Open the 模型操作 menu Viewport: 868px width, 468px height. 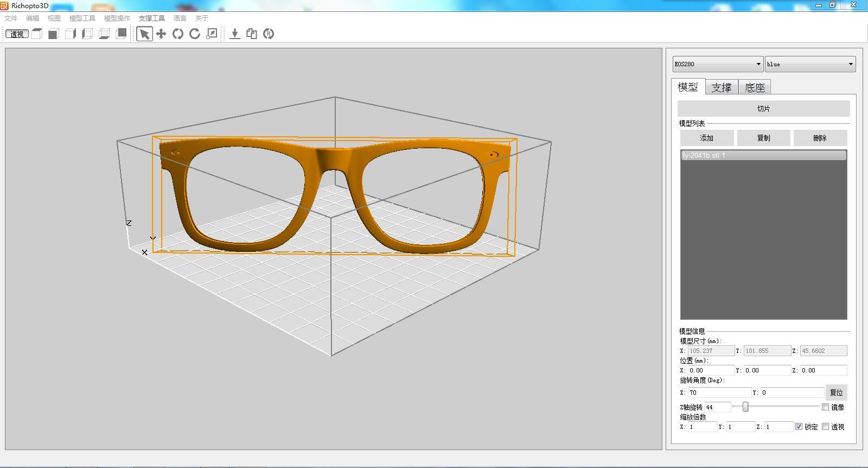click(117, 18)
